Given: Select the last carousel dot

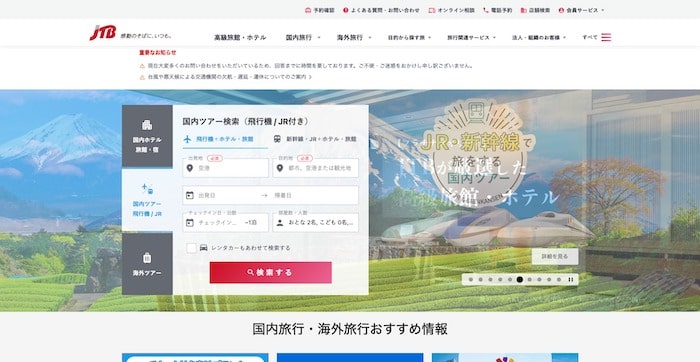Looking at the screenshot, I should (558, 279).
